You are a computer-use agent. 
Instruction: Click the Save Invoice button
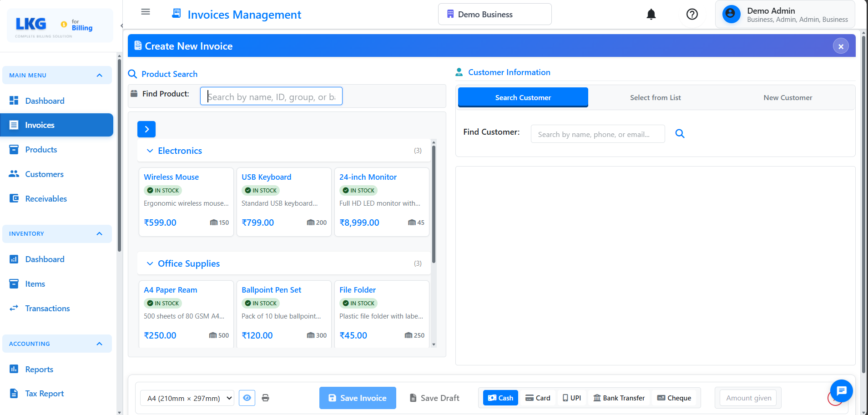[x=357, y=397]
